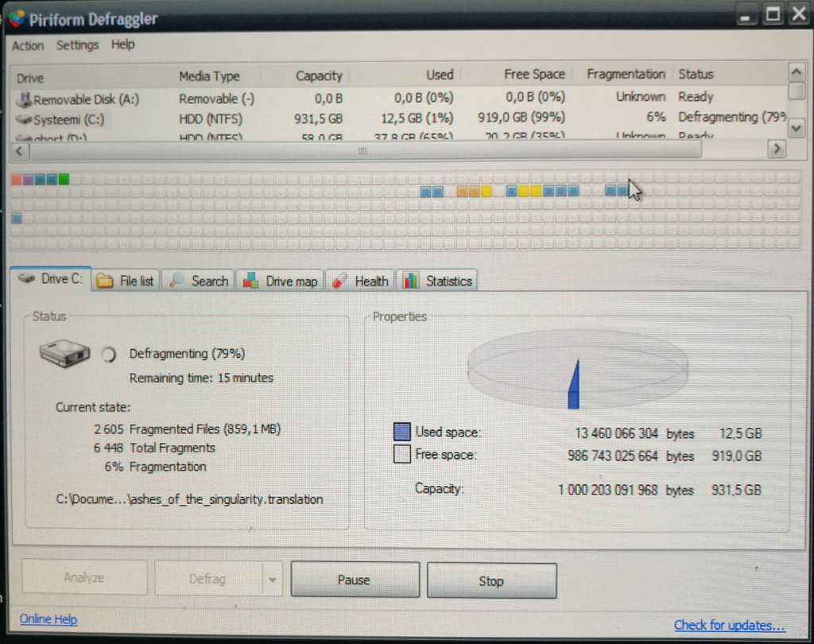Click the '6% Fragmentation' line in Status
Viewport: 814px width, 644px height.
(155, 467)
